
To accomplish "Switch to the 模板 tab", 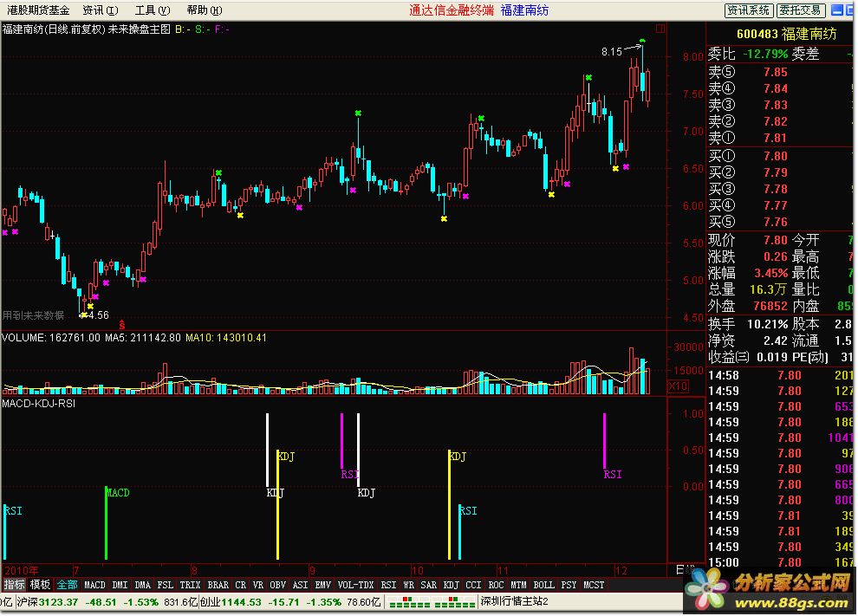I will point(39,585).
